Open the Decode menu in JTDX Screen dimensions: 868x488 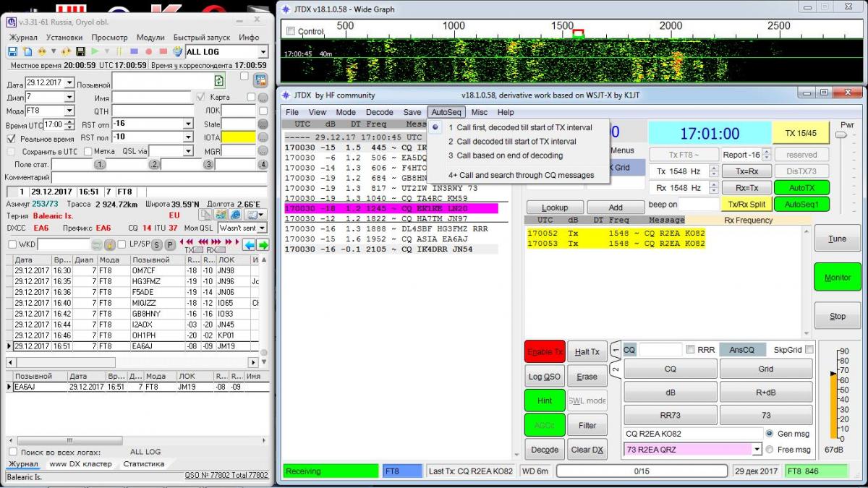[x=379, y=112]
